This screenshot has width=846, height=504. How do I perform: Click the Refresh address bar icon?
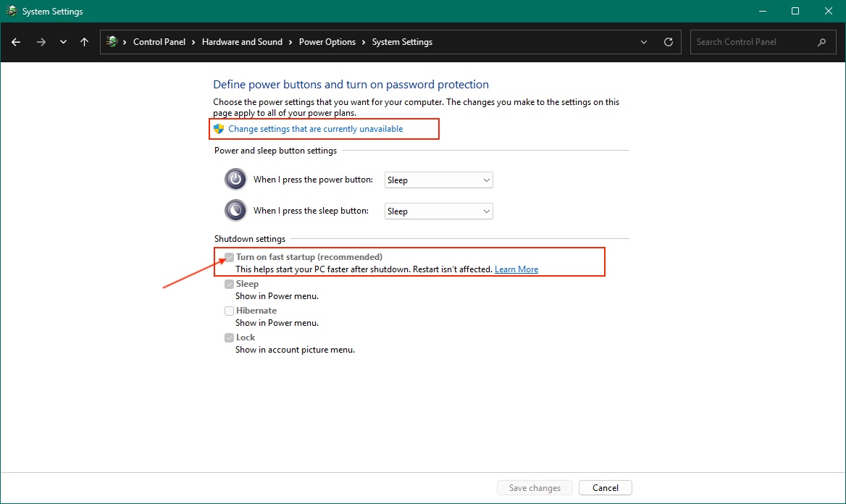tap(668, 42)
